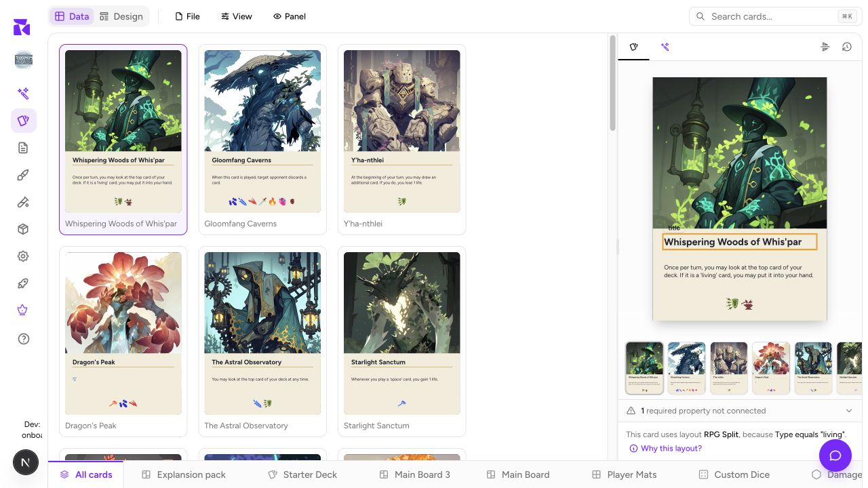Click the highlighted title field on the preview card
Image resolution: width=868 pixels, height=488 pixels.
(x=739, y=242)
